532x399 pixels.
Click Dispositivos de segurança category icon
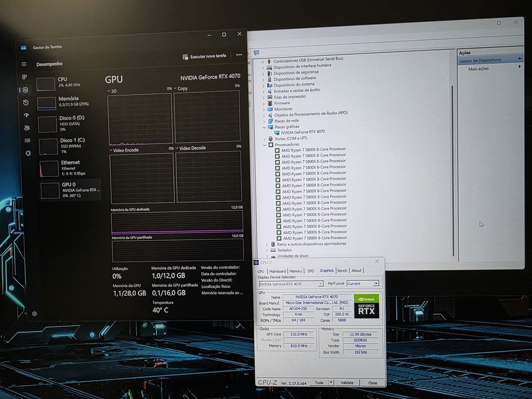269,74
